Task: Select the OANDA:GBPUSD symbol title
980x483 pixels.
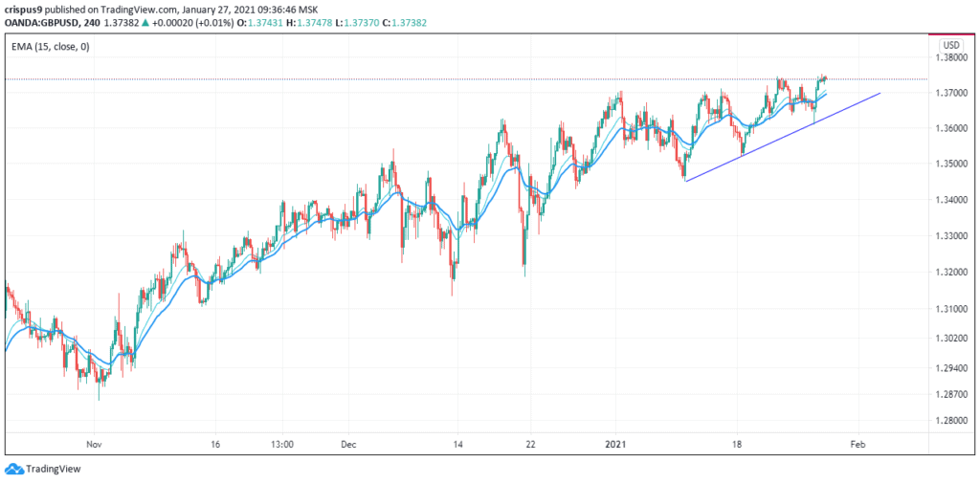Action: point(35,23)
